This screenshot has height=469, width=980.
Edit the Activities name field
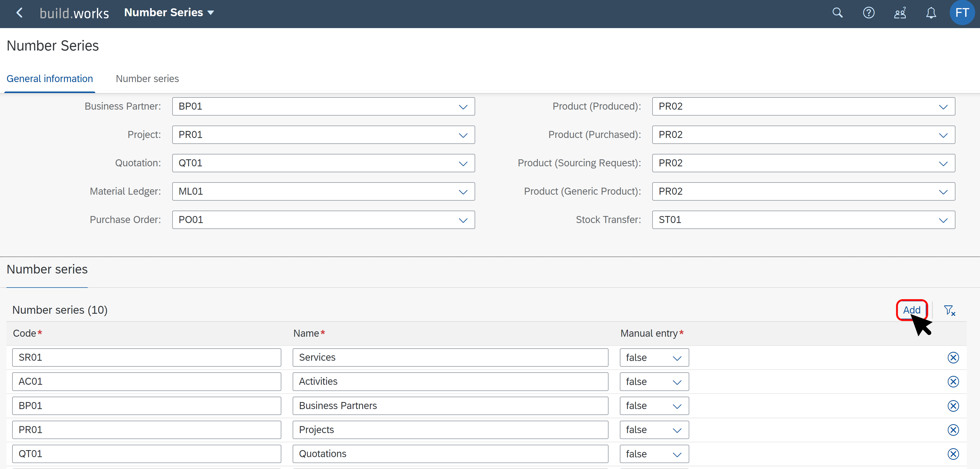[450, 382]
